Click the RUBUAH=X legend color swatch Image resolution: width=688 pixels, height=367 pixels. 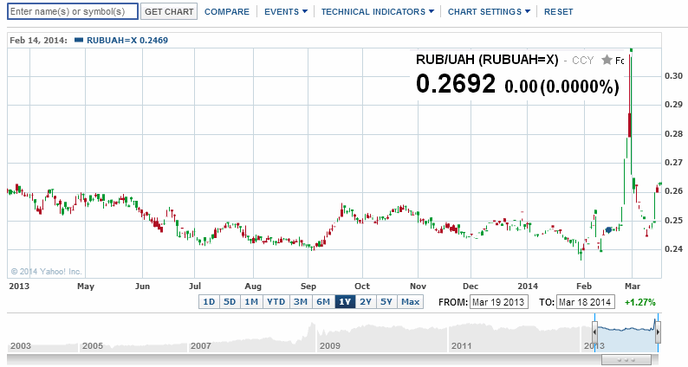click(x=79, y=40)
